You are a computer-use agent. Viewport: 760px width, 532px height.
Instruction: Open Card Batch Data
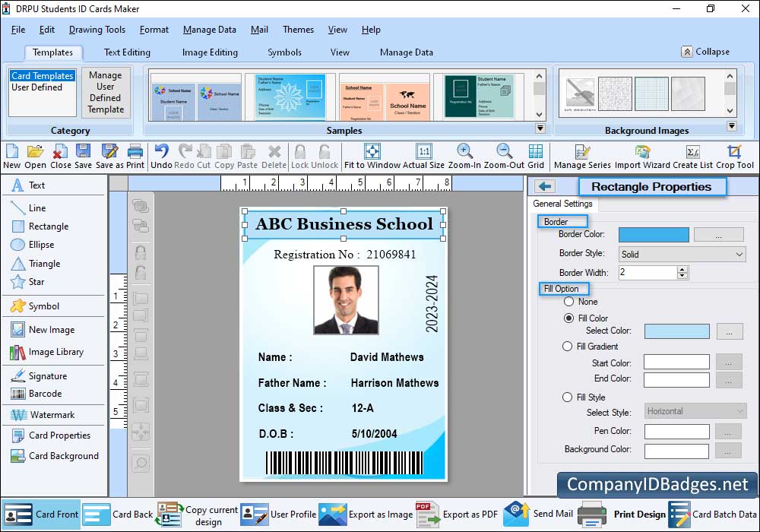[x=713, y=514]
